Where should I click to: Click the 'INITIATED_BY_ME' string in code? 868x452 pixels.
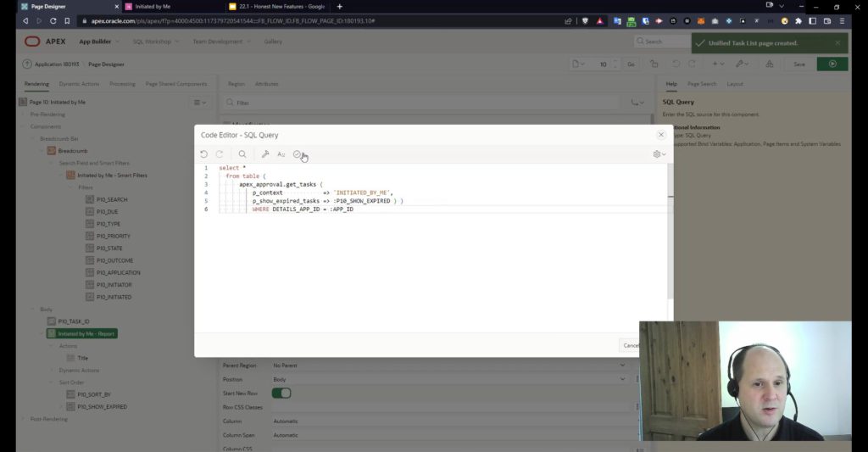(361, 193)
